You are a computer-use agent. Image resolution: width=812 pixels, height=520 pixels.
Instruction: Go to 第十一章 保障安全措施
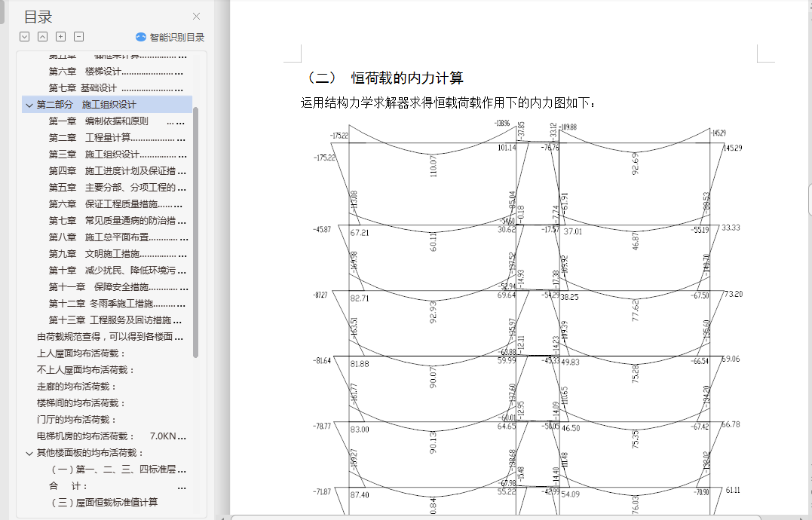coord(118,286)
